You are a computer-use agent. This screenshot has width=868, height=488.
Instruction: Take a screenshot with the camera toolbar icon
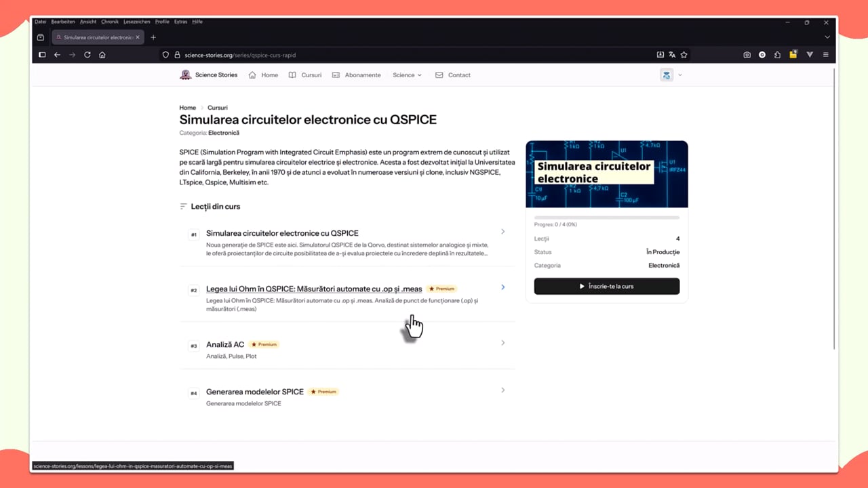click(x=747, y=55)
